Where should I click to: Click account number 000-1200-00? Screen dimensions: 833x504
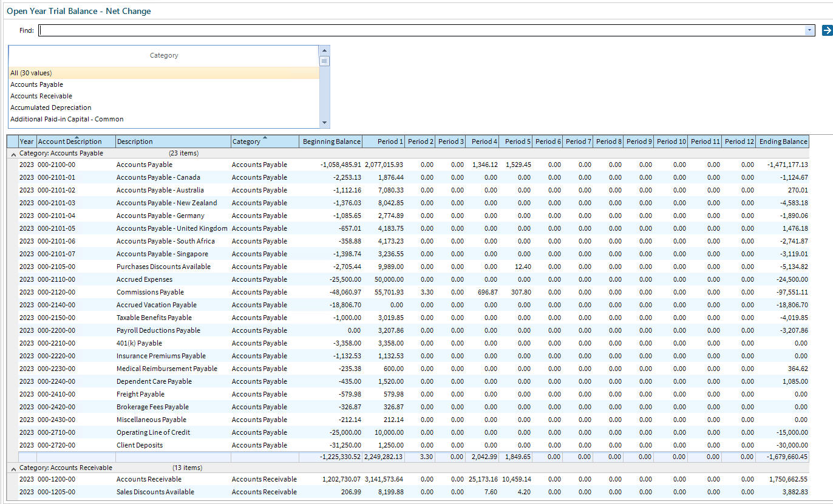56,479
